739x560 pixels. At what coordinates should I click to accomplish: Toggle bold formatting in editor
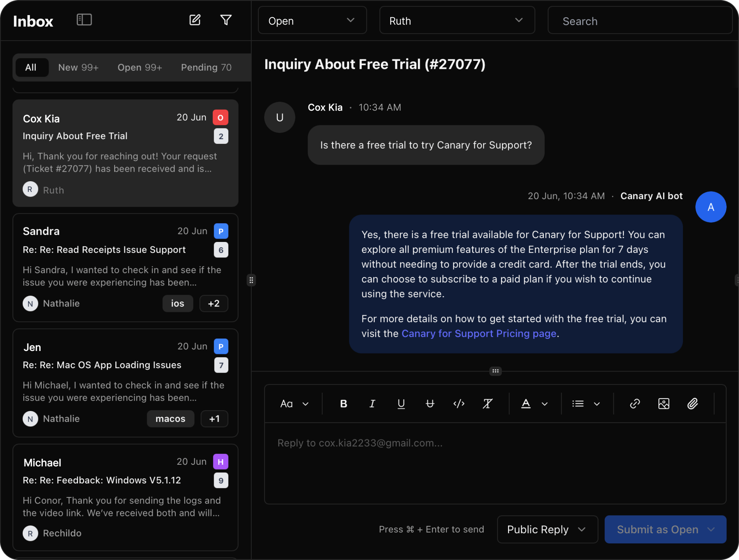[343, 404]
